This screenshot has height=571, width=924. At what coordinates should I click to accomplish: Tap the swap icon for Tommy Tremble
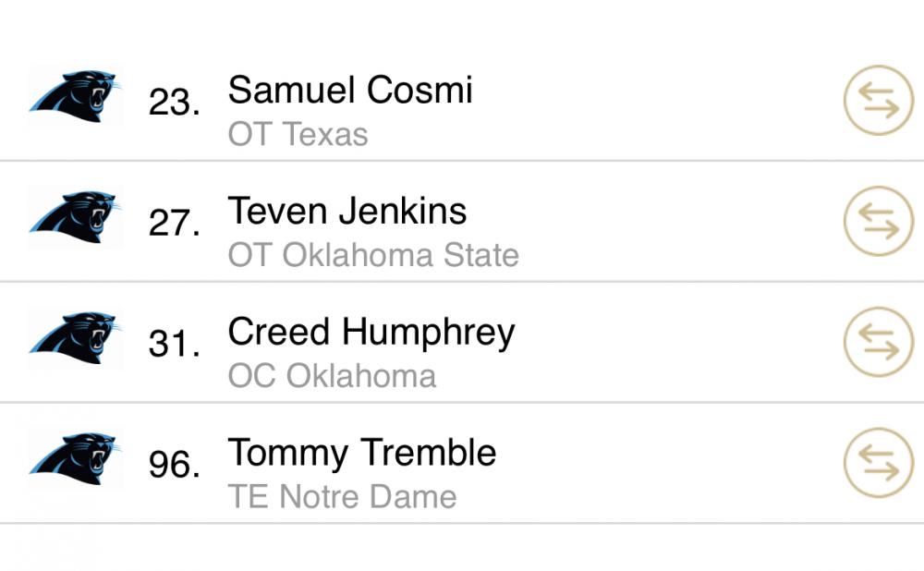pos(878,463)
